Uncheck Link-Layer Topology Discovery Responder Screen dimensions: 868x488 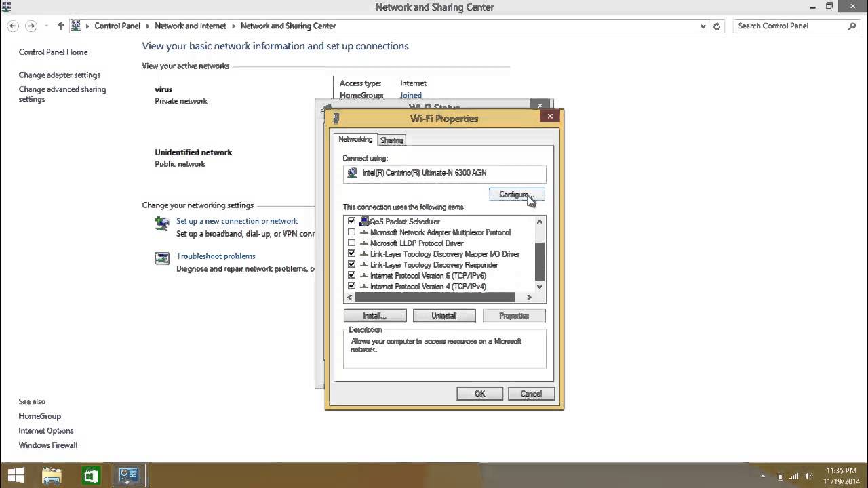351,264
